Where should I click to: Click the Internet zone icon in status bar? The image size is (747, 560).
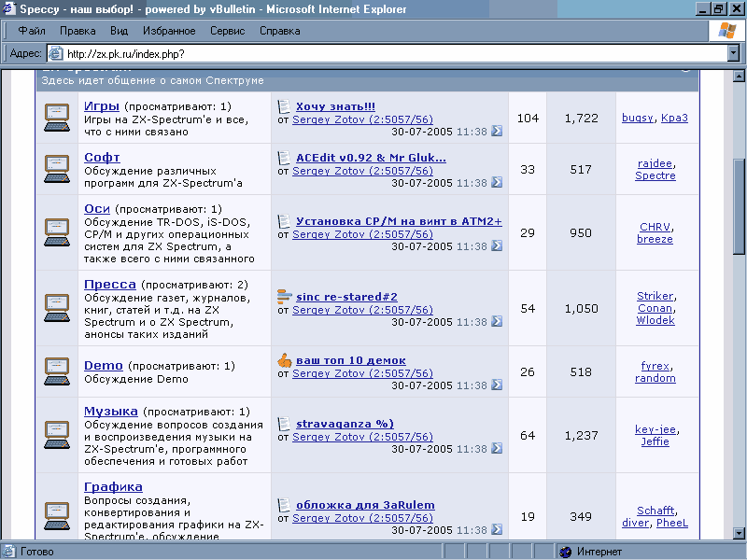coord(565,552)
